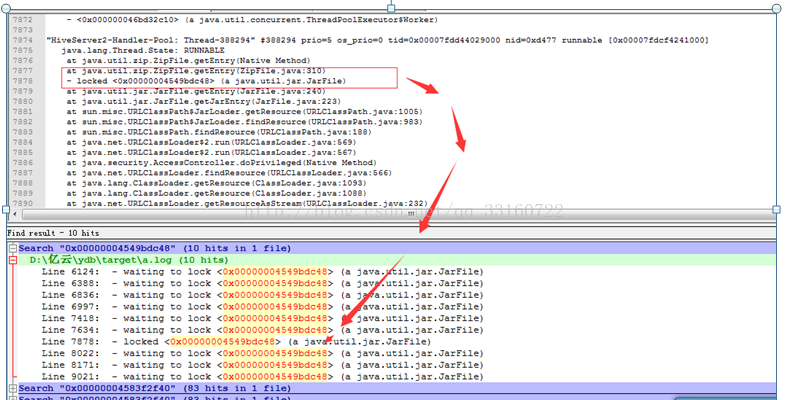Click the editor horizontal scrollbar left arrow

pos(15,214)
